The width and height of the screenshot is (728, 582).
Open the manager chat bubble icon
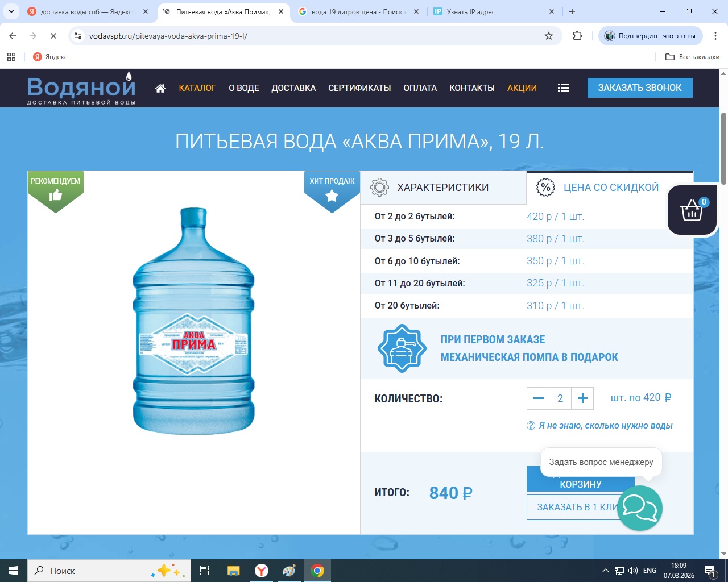point(640,508)
